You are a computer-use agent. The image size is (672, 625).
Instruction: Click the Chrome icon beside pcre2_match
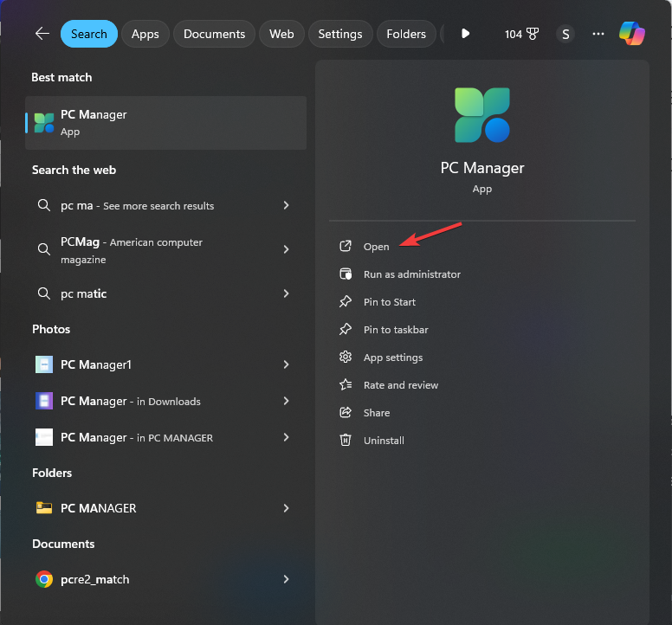[44, 579]
